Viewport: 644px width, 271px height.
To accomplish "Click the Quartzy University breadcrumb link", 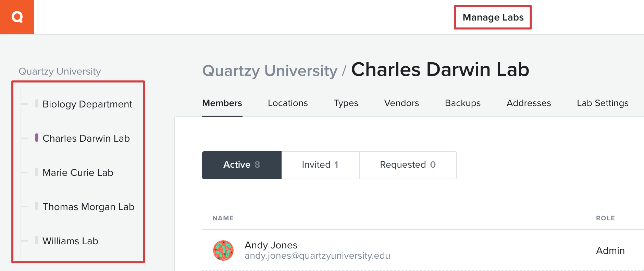I will tap(270, 71).
